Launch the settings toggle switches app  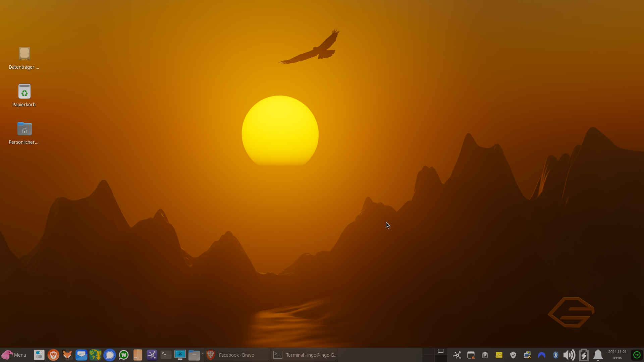coord(39,355)
